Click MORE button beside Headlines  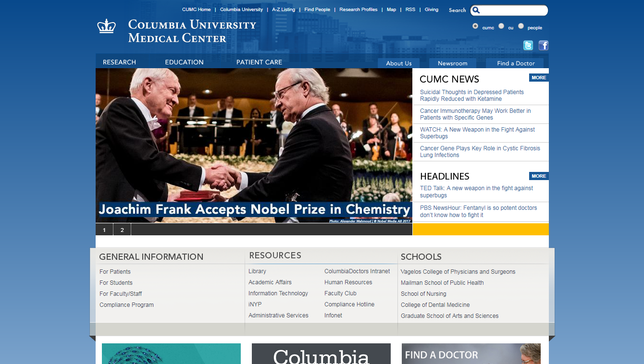coord(539,176)
